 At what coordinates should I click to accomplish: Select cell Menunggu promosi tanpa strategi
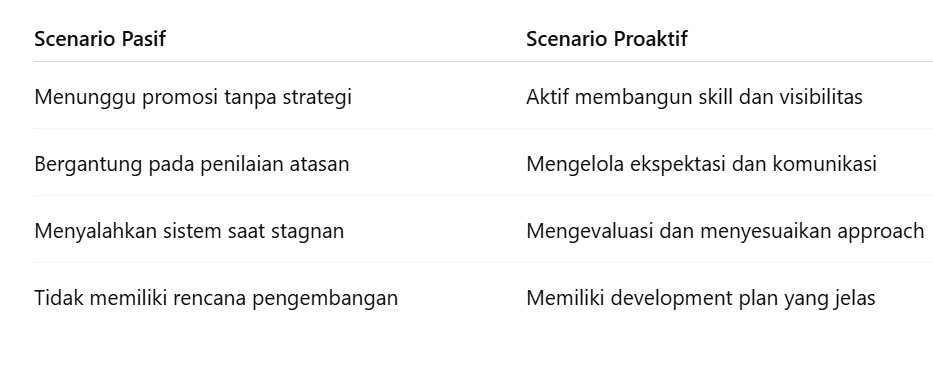click(x=193, y=97)
